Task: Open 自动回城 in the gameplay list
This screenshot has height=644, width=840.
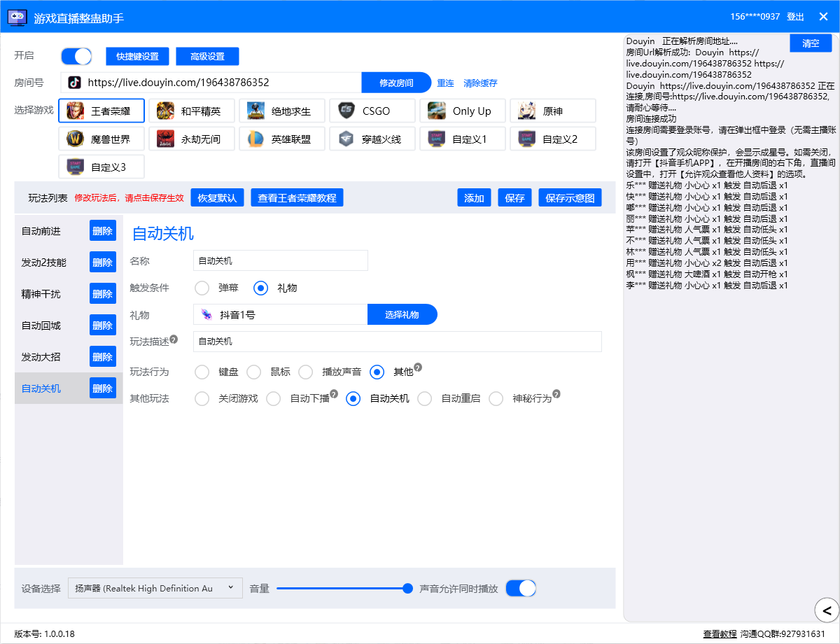Action: tap(41, 325)
